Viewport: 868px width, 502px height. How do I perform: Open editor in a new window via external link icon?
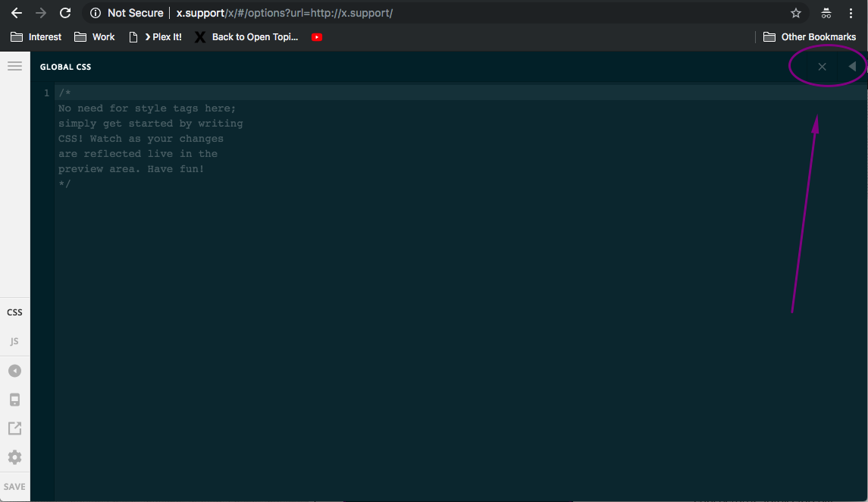[14, 428]
